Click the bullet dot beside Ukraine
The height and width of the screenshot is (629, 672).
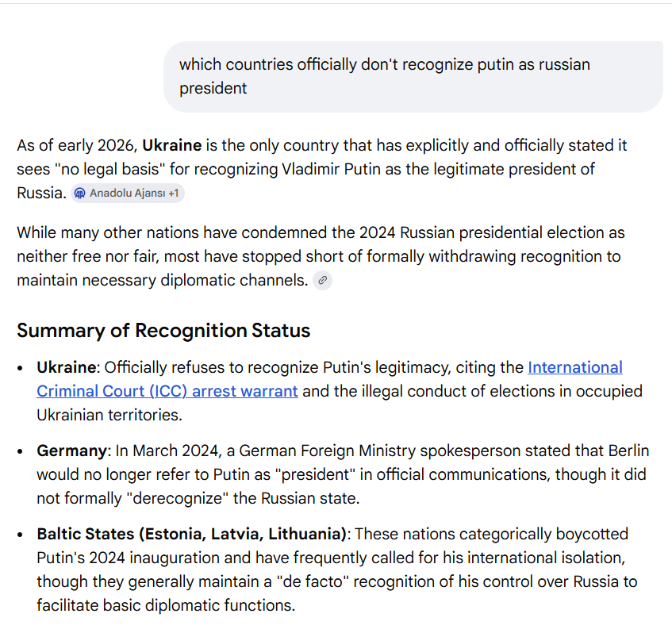tap(21, 368)
